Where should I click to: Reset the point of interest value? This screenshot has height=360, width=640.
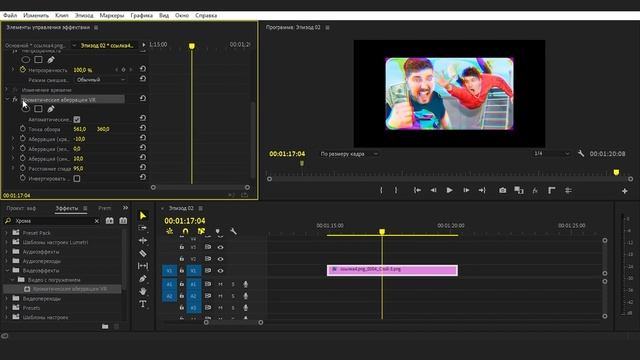[x=142, y=128]
